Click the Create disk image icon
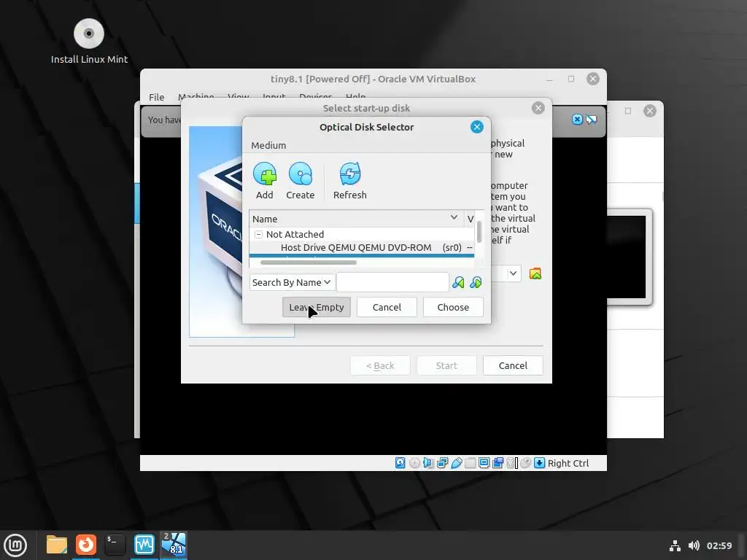This screenshot has height=560, width=747. [300, 174]
